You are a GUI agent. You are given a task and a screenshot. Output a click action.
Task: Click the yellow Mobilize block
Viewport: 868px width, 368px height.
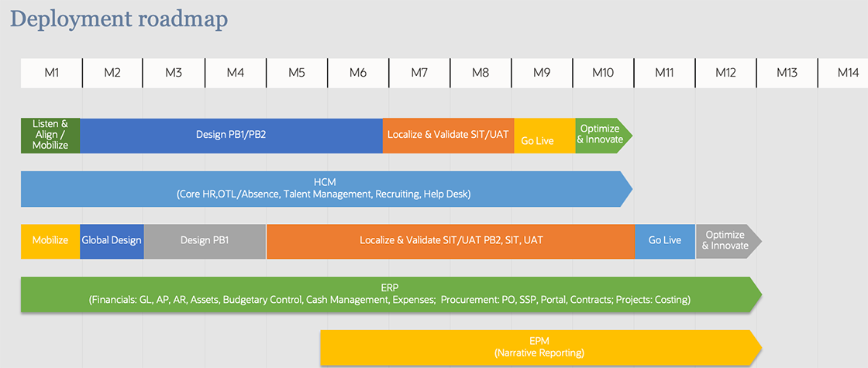click(50, 241)
